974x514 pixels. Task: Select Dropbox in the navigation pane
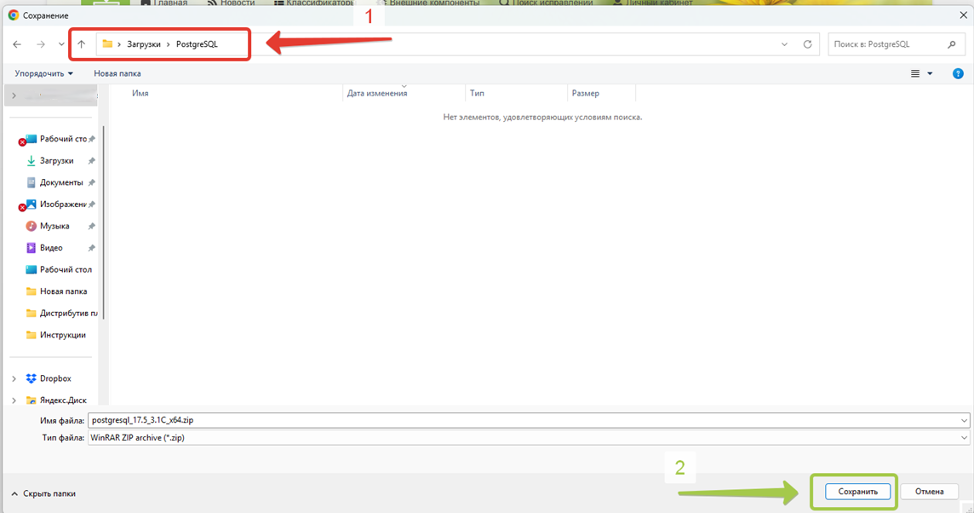(x=58, y=378)
